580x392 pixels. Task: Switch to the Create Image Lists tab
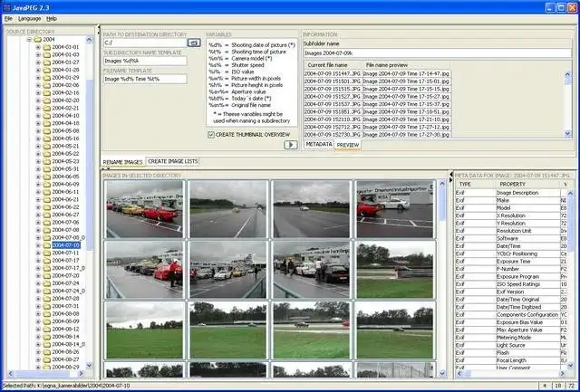[173, 161]
